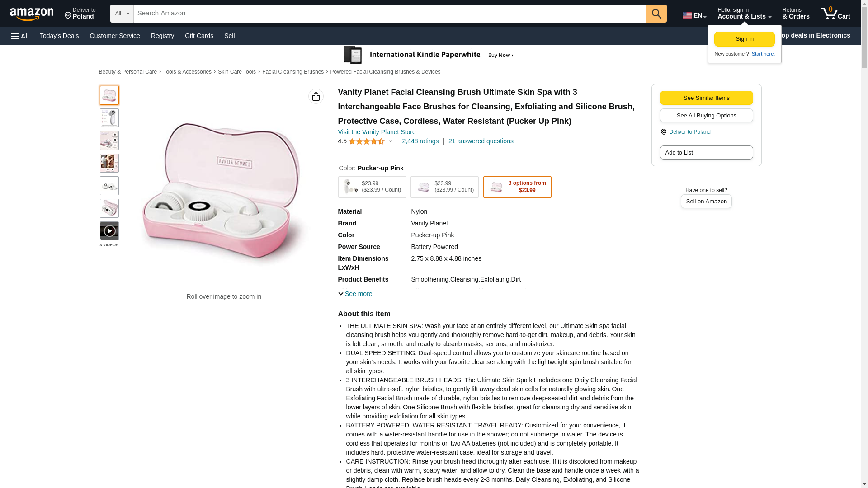Viewport: 868px width, 488px height.
Task: Expand the Add to List dropdown
Action: pos(706,153)
